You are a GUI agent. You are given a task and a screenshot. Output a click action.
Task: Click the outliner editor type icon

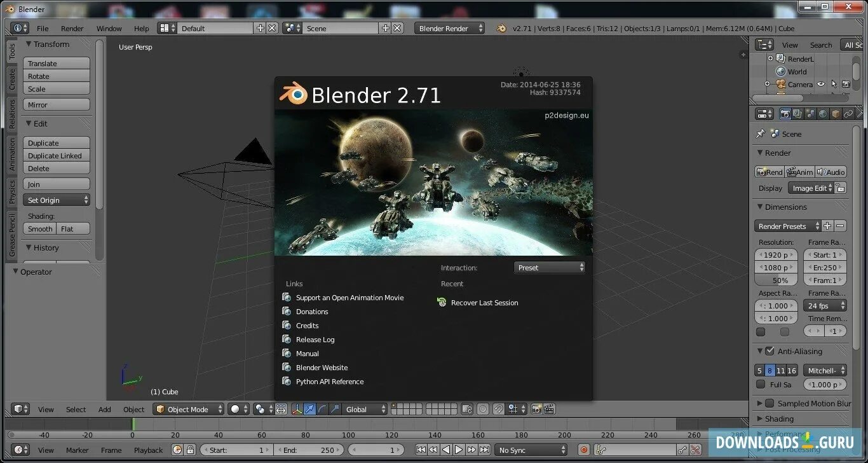pyautogui.click(x=764, y=45)
